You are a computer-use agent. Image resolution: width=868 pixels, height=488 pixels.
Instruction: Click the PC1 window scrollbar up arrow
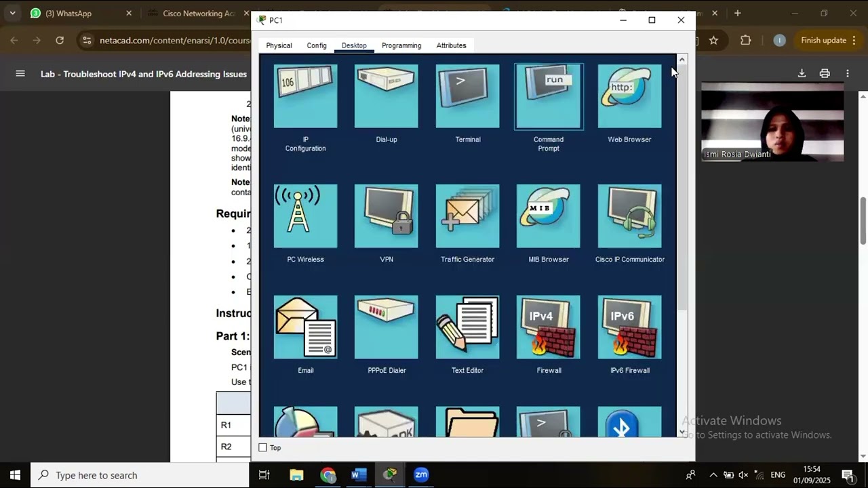[682, 60]
